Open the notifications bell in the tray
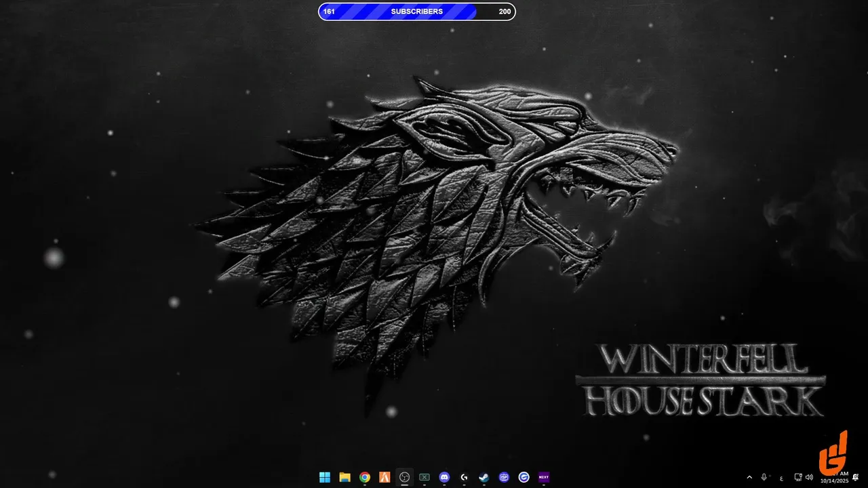This screenshot has height=488, width=868. (x=856, y=477)
